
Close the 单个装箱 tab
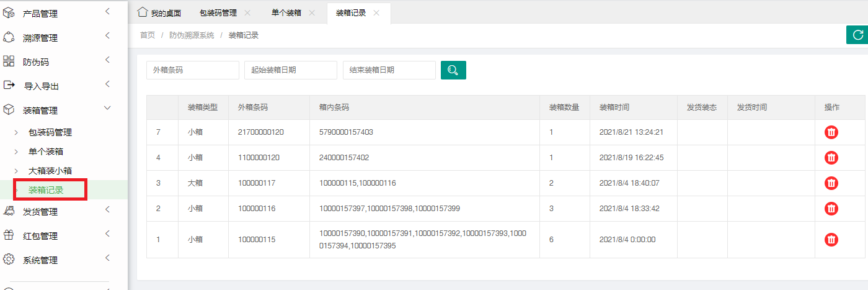tap(312, 13)
